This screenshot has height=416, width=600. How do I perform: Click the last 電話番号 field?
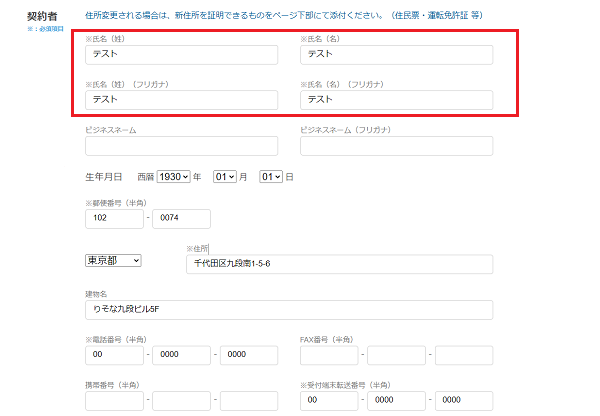(248, 356)
